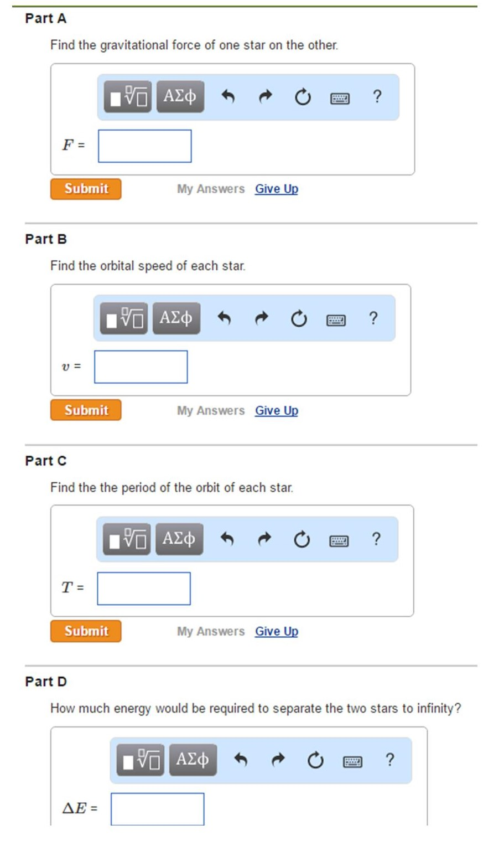This screenshot has height=846, width=504.
Task: Click the F answer input field in Part A
Action: (144, 146)
